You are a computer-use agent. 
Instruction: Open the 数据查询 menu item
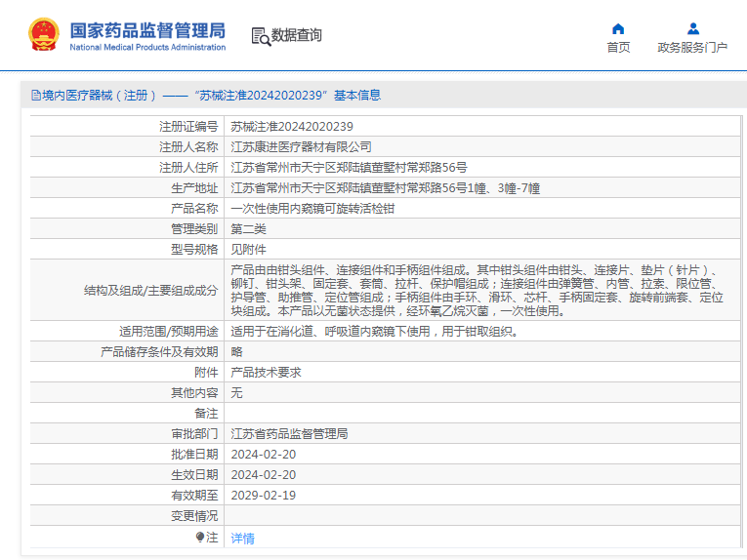pyautogui.click(x=297, y=36)
